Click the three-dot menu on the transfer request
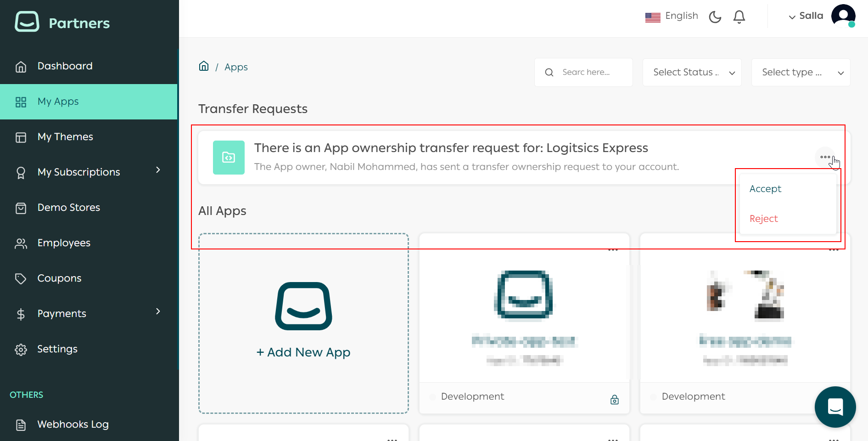The height and width of the screenshot is (441, 868). [825, 158]
